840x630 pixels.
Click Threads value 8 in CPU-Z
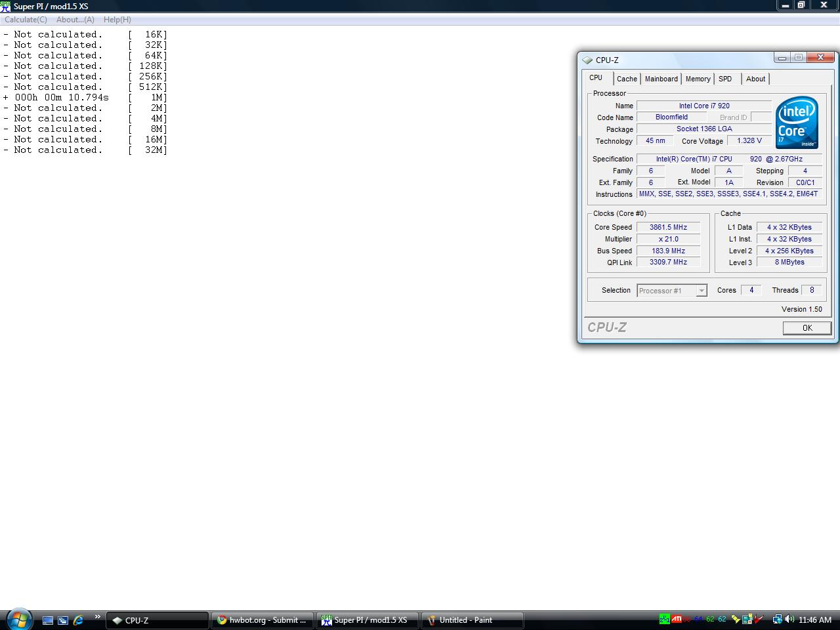[x=812, y=290]
